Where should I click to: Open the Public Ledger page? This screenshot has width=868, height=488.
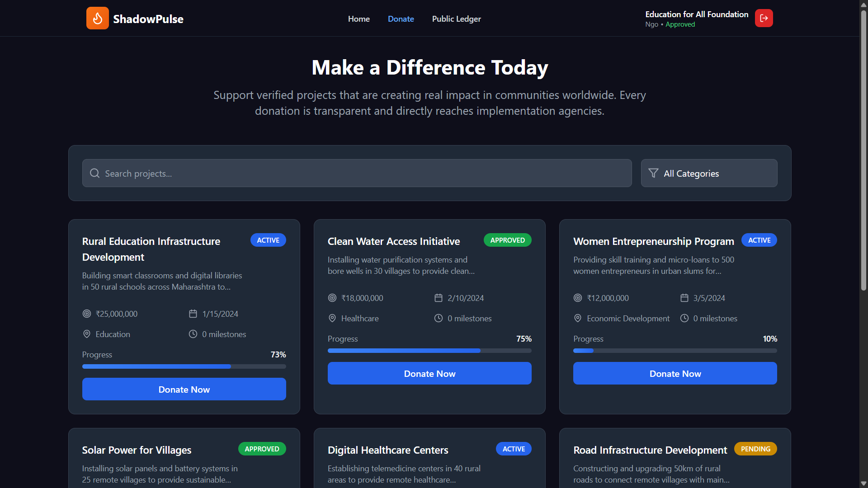point(456,19)
